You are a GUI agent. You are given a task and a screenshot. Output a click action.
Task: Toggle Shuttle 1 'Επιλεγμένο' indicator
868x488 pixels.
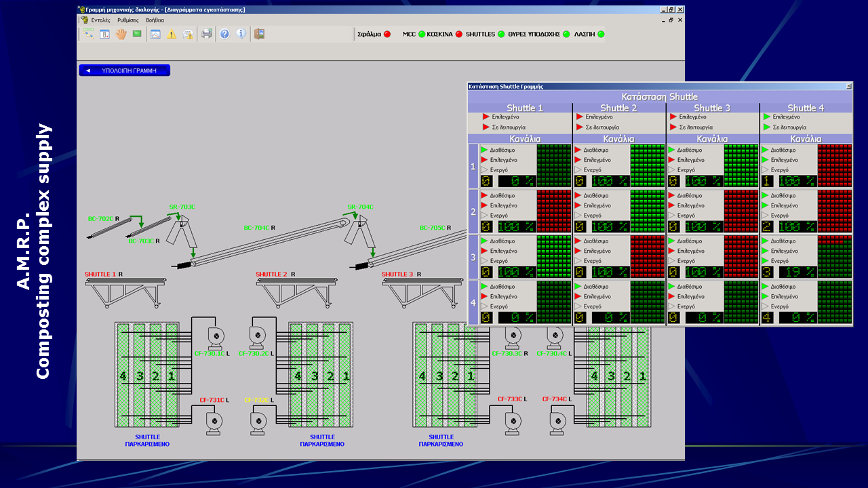tap(486, 117)
